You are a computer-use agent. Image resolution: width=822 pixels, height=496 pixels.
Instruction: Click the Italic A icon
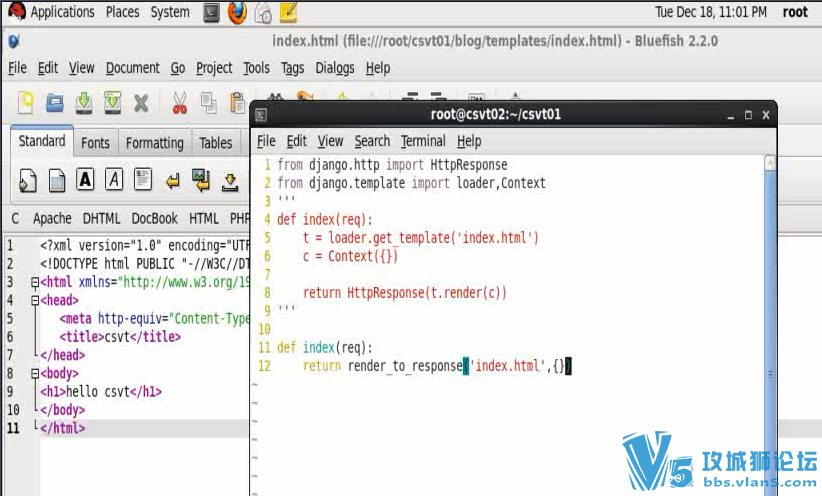pyautogui.click(x=114, y=179)
